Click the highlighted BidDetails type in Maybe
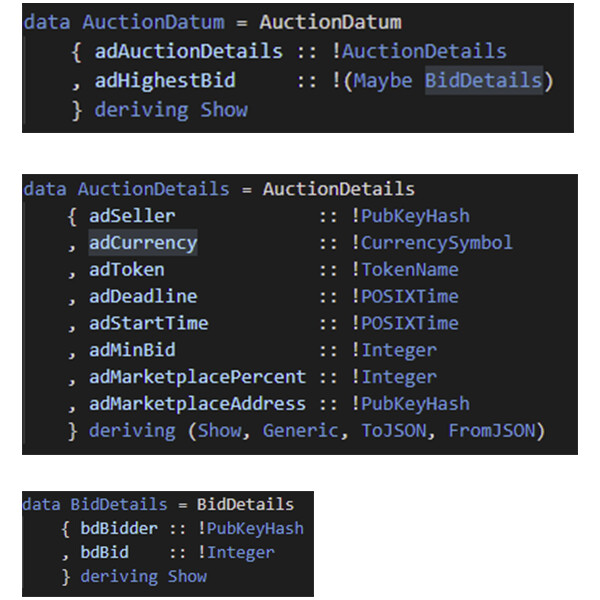The width and height of the screenshot is (600, 600). click(x=484, y=81)
